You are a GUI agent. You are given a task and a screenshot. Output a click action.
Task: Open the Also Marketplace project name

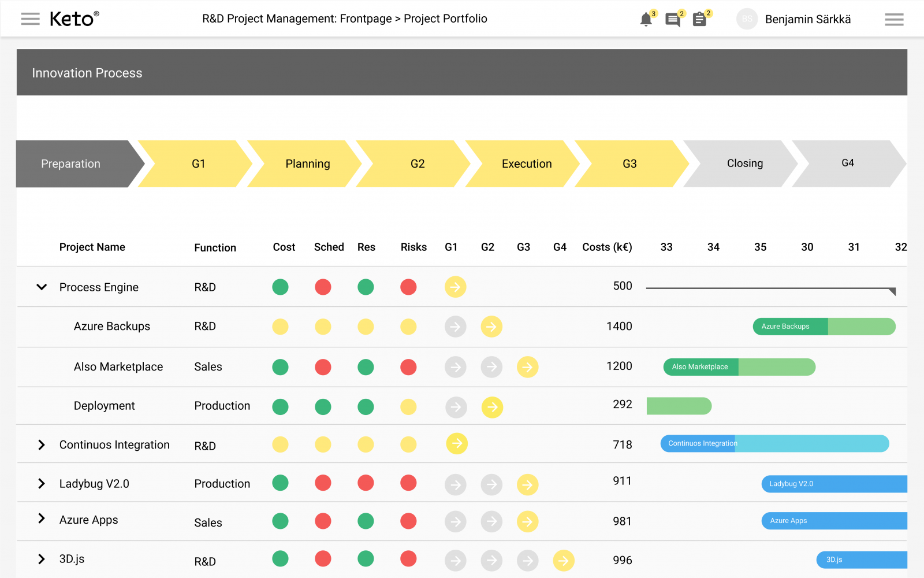(x=118, y=366)
